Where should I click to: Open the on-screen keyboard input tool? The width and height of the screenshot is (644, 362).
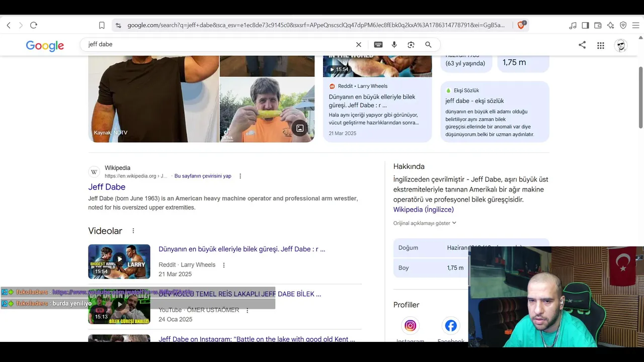click(378, 45)
